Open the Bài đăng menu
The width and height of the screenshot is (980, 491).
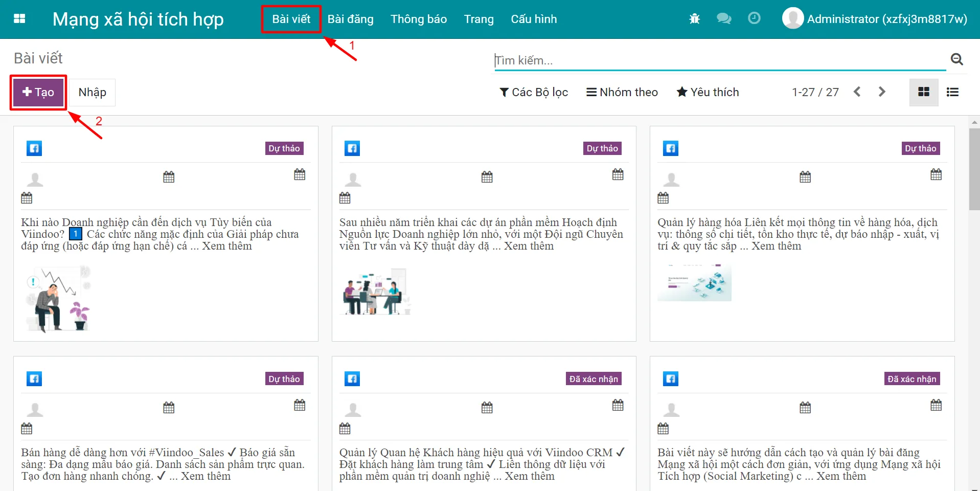pyautogui.click(x=350, y=19)
